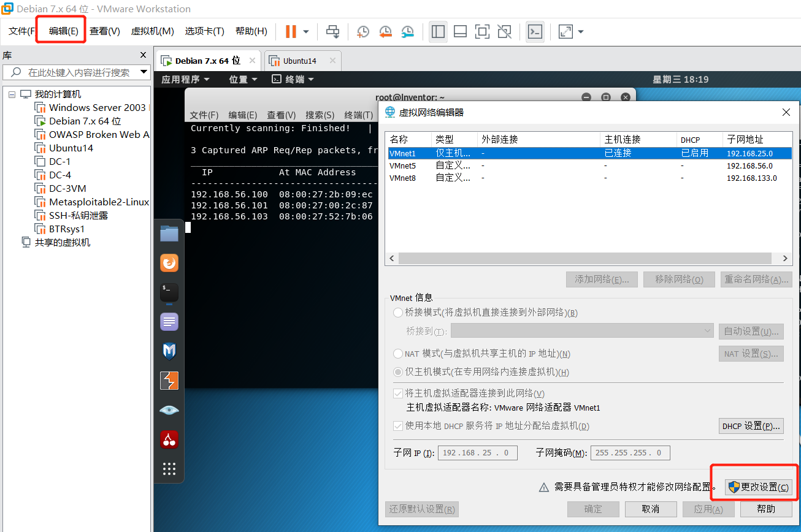Viewport: 801px width, 532px height.
Task: Close the library panel with X
Action: pyautogui.click(x=144, y=55)
